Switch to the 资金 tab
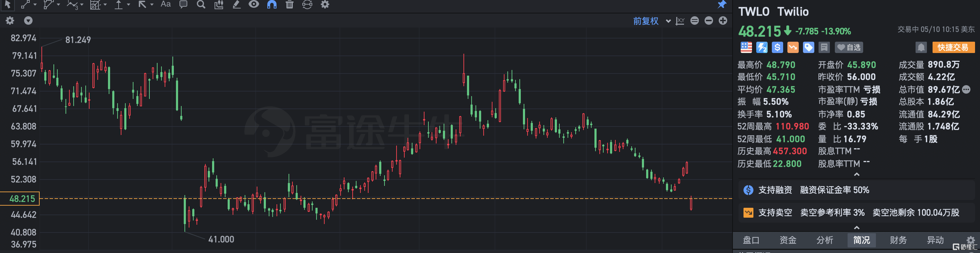980x253 pixels. click(x=788, y=240)
